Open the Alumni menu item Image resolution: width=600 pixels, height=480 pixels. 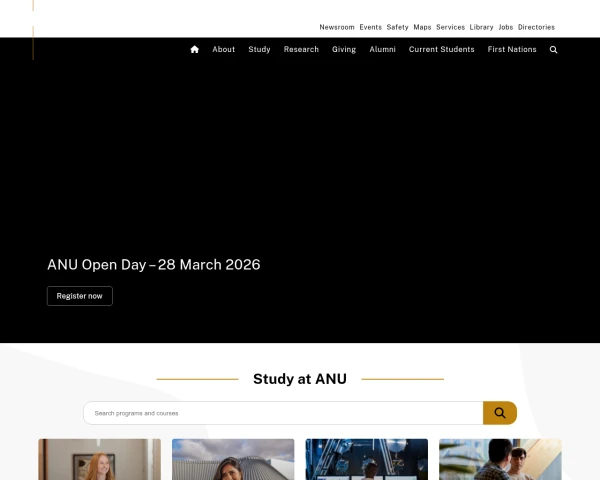tap(382, 49)
